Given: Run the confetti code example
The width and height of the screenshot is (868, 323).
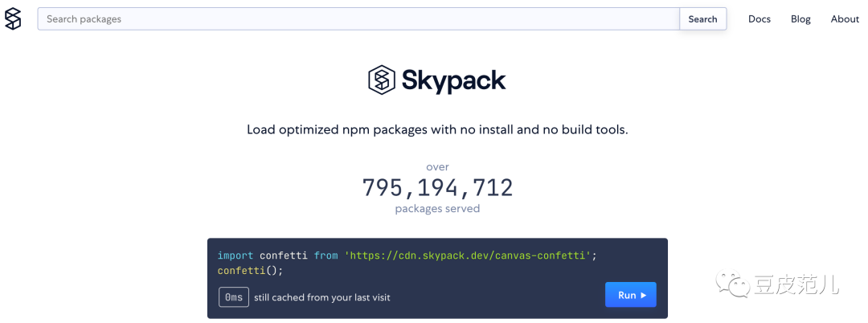Looking at the screenshot, I should tap(631, 295).
